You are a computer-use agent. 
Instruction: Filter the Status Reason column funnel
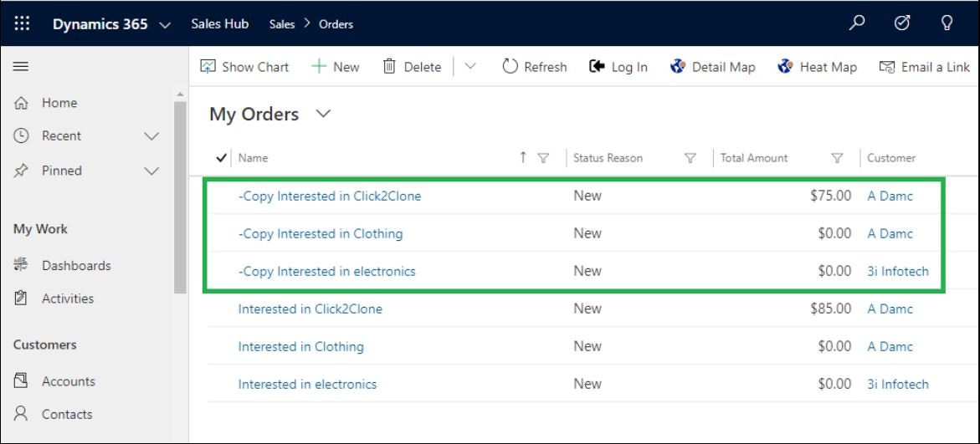click(690, 158)
